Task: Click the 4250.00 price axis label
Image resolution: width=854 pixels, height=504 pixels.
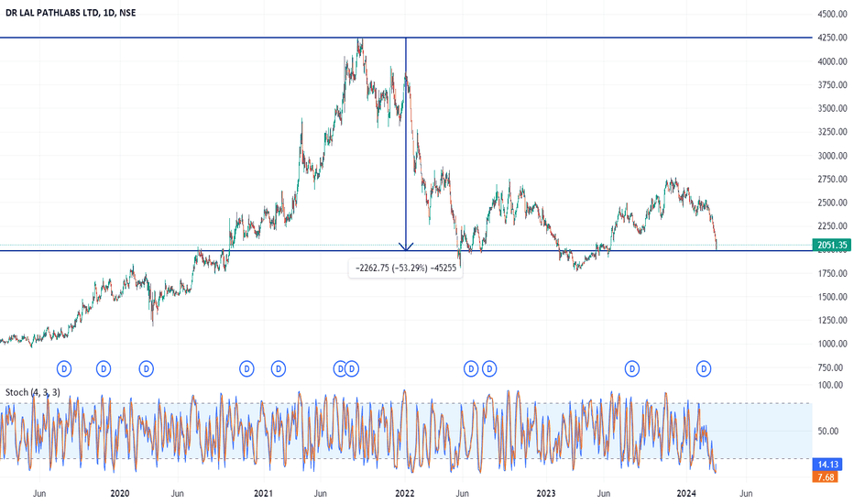Action: [832, 38]
